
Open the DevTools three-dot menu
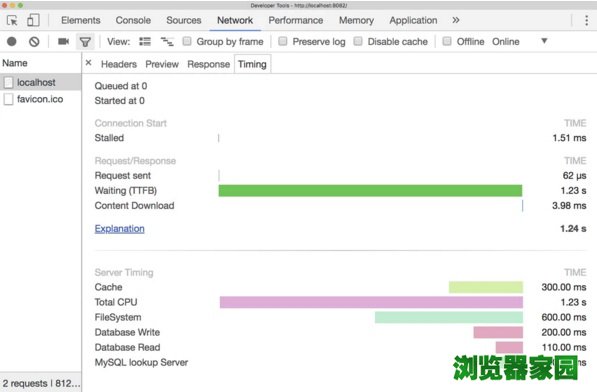coord(586,20)
